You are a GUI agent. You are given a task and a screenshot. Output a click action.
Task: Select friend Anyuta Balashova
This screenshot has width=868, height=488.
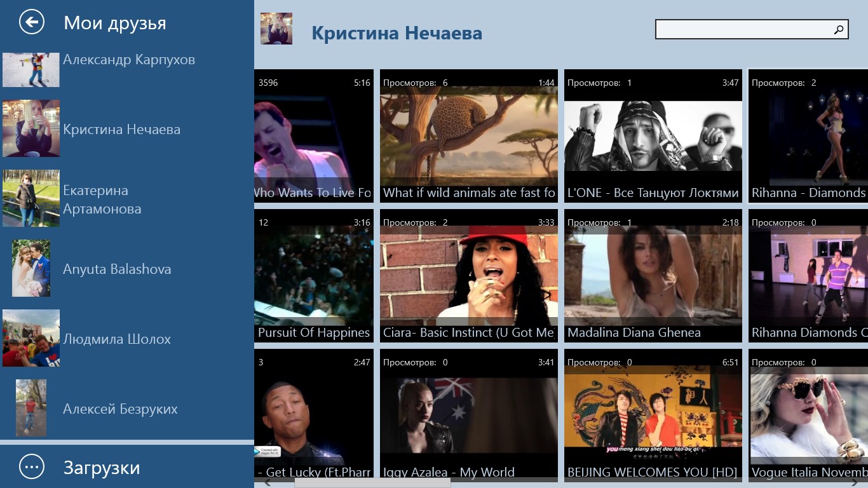coord(127,268)
